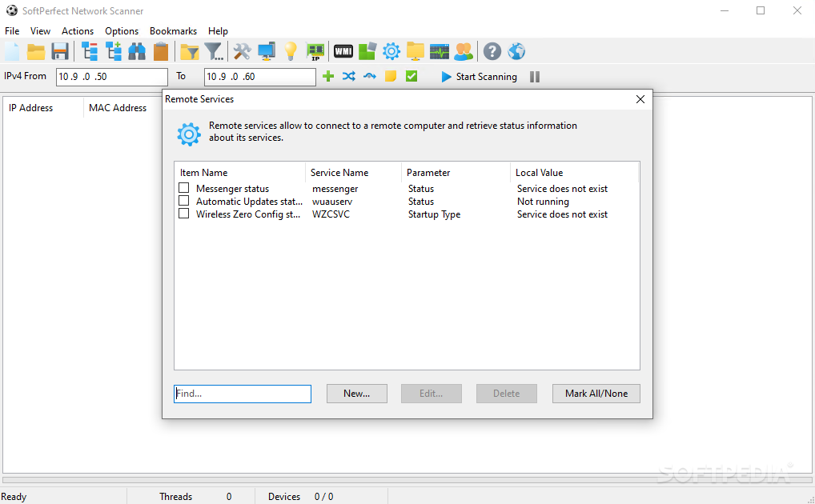Sort by the Service Name column header
815x504 pixels.
pyautogui.click(x=353, y=173)
